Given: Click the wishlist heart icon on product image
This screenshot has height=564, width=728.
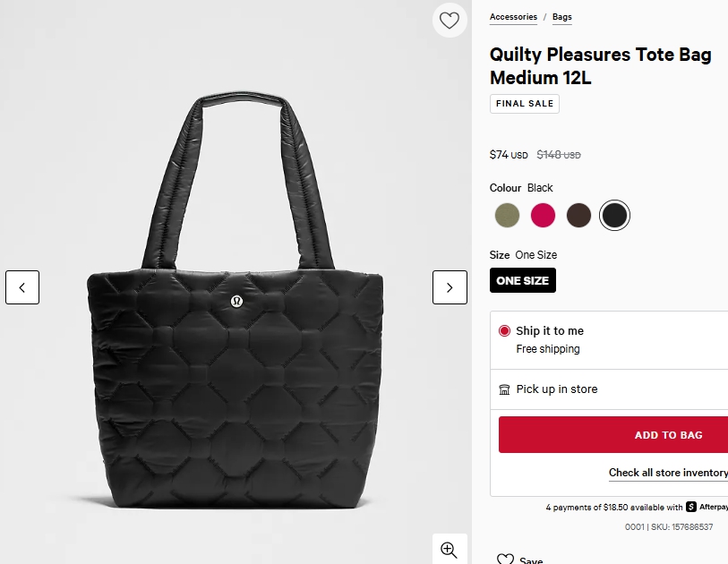Looking at the screenshot, I should [449, 21].
